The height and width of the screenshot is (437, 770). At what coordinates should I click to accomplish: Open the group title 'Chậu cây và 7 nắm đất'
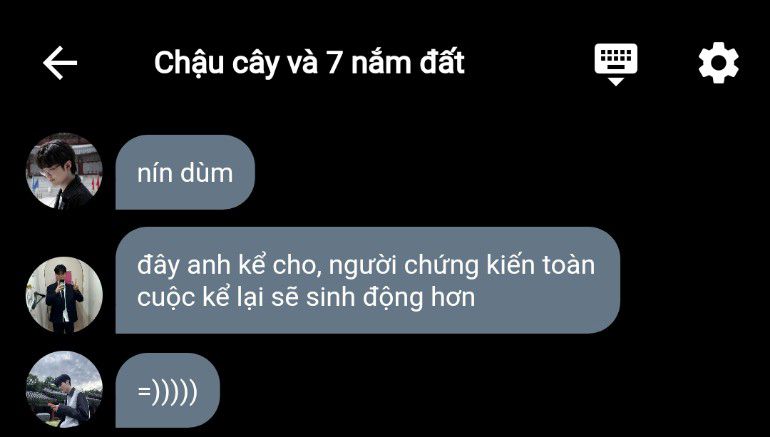pyautogui.click(x=309, y=63)
